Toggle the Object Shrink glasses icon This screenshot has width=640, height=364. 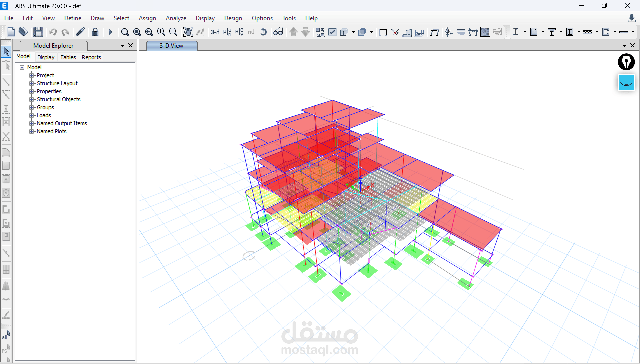[x=278, y=32]
